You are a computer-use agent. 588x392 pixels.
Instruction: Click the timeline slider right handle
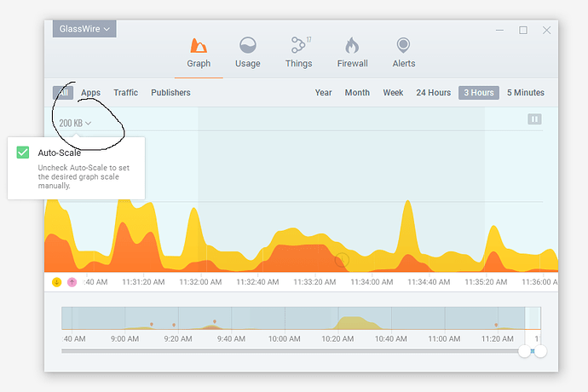[x=540, y=351]
